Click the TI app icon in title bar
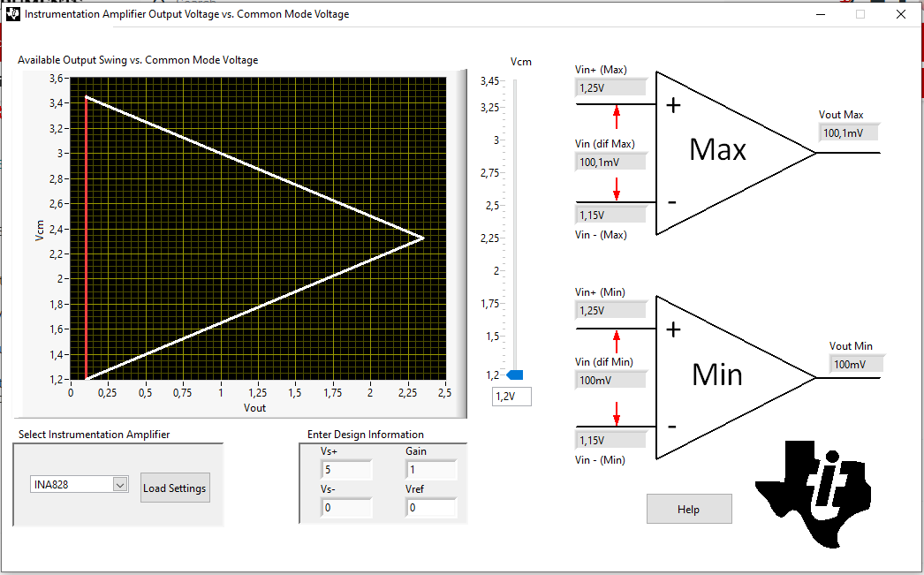 click(x=13, y=13)
